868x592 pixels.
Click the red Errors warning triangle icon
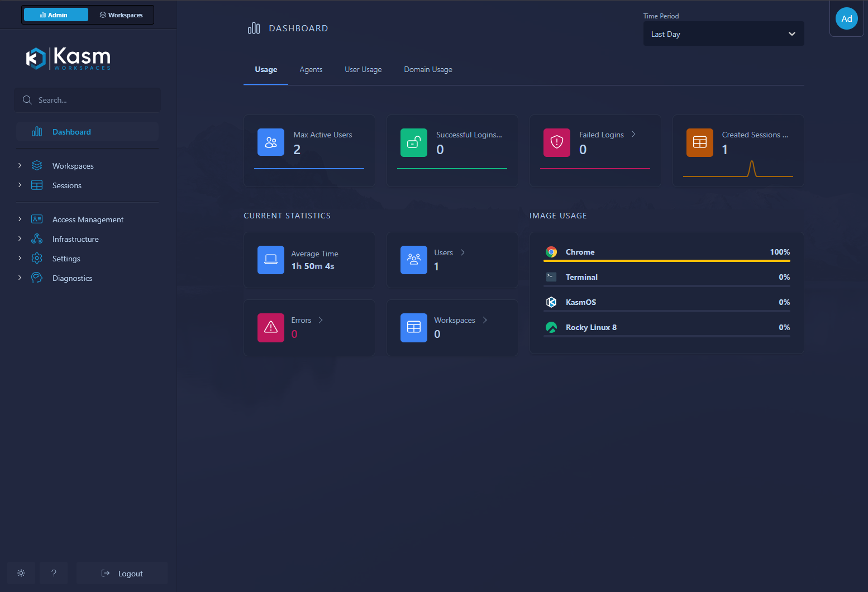coord(271,327)
